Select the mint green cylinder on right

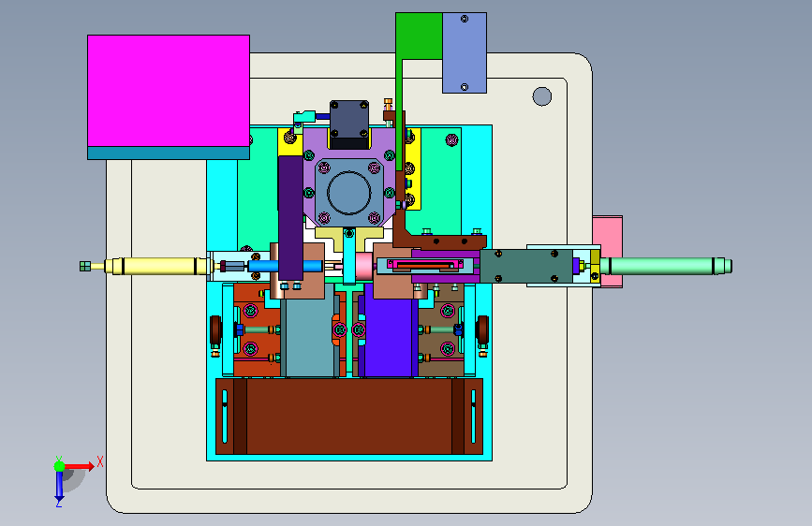[x=666, y=266]
